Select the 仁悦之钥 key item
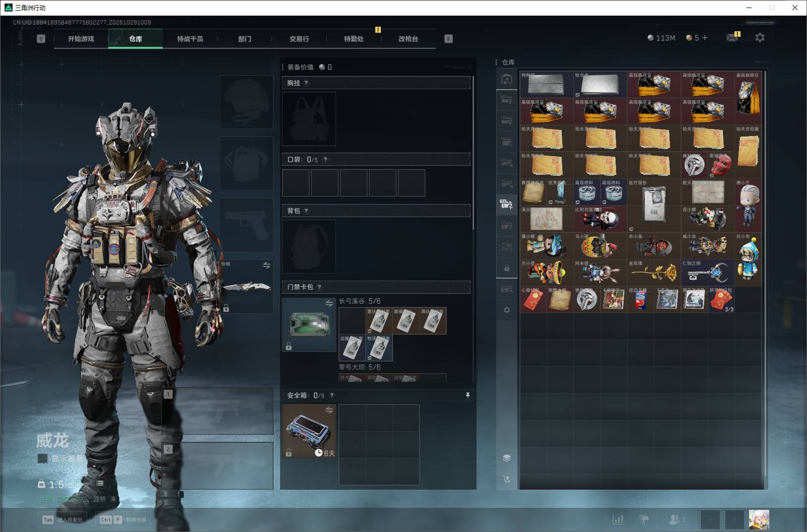The height and width of the screenshot is (532, 807). (707, 273)
